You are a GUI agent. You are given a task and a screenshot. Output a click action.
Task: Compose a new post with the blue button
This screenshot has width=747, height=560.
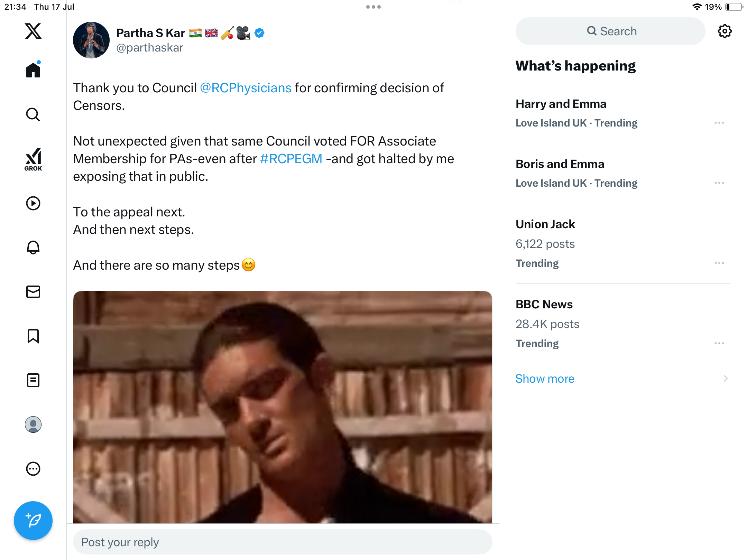pos(33,521)
